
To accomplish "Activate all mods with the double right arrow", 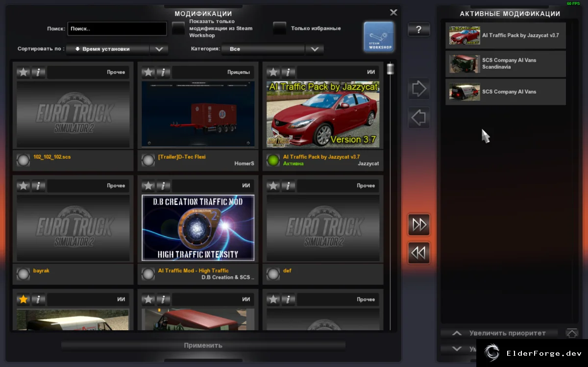I will pos(419,224).
